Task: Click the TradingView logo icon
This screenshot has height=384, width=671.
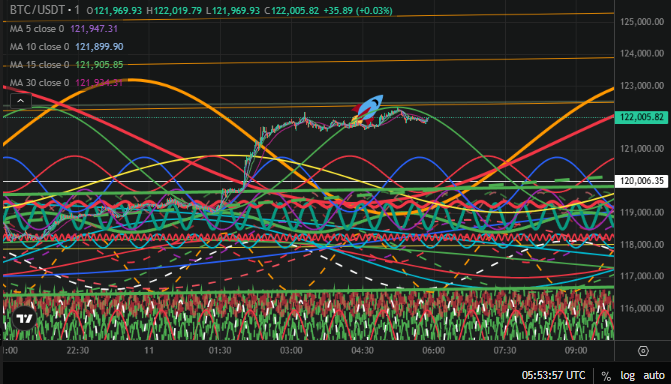Action: (24, 319)
